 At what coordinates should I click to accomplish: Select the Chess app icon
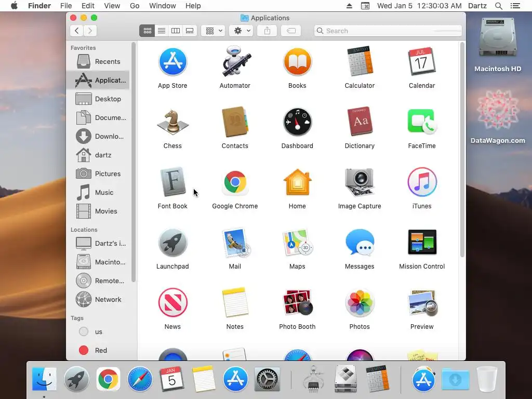pos(172,122)
